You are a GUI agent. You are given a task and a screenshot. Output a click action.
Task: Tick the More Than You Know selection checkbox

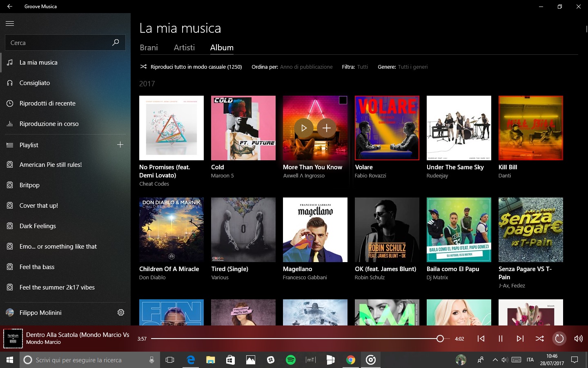[x=343, y=100]
